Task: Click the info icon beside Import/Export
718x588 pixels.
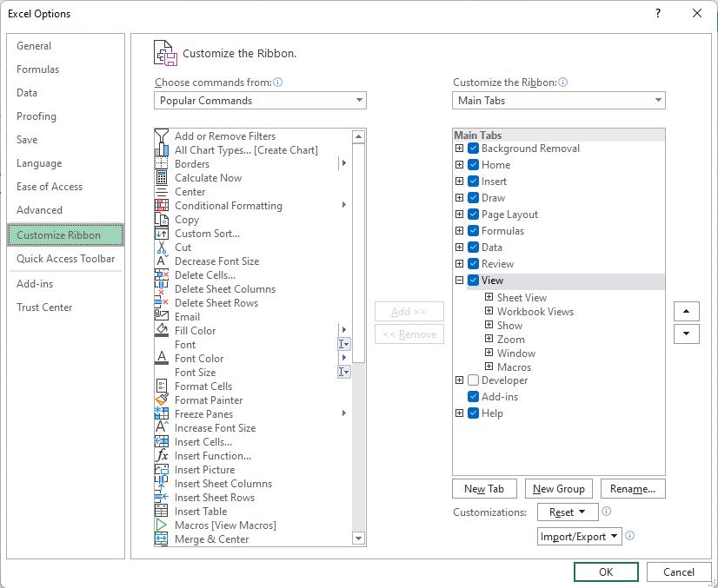Action: [630, 535]
